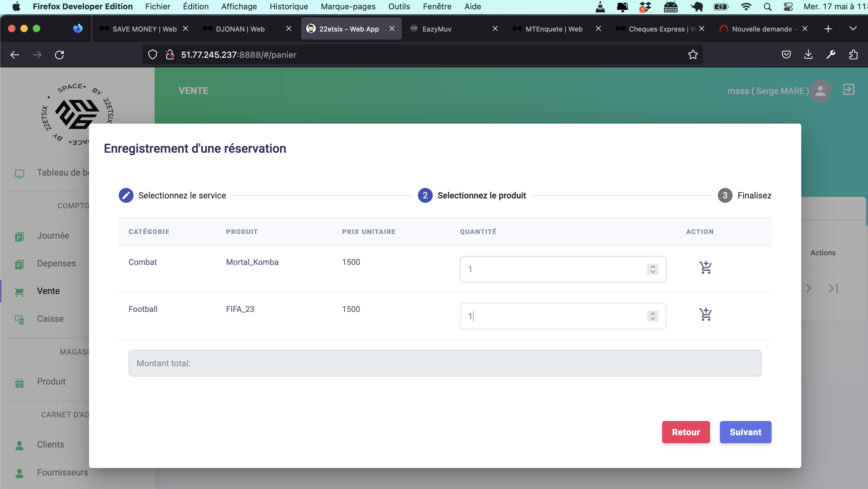Image resolution: width=868 pixels, height=489 pixels.
Task: Open Firefox downloads panel icon
Action: coord(808,55)
